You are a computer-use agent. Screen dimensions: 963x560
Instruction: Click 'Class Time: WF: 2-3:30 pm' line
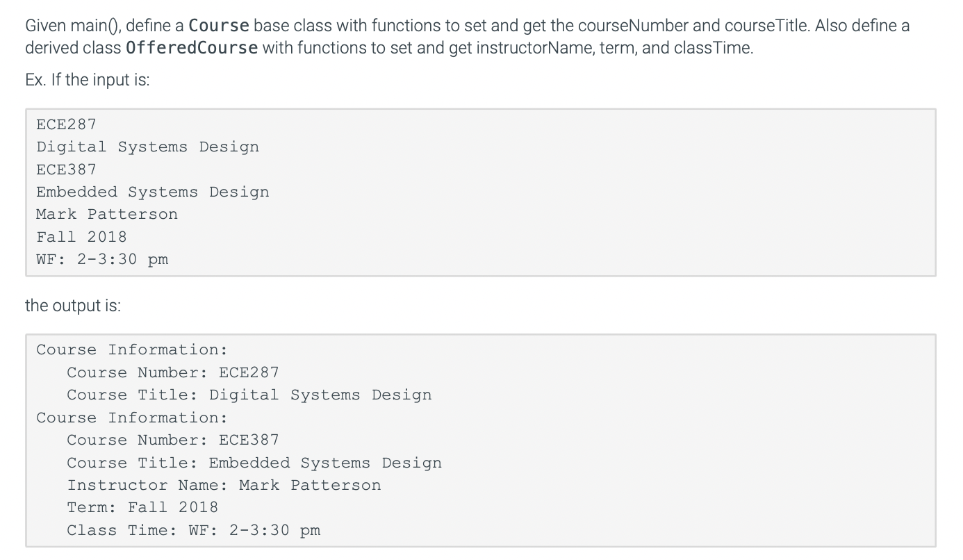[x=193, y=530]
